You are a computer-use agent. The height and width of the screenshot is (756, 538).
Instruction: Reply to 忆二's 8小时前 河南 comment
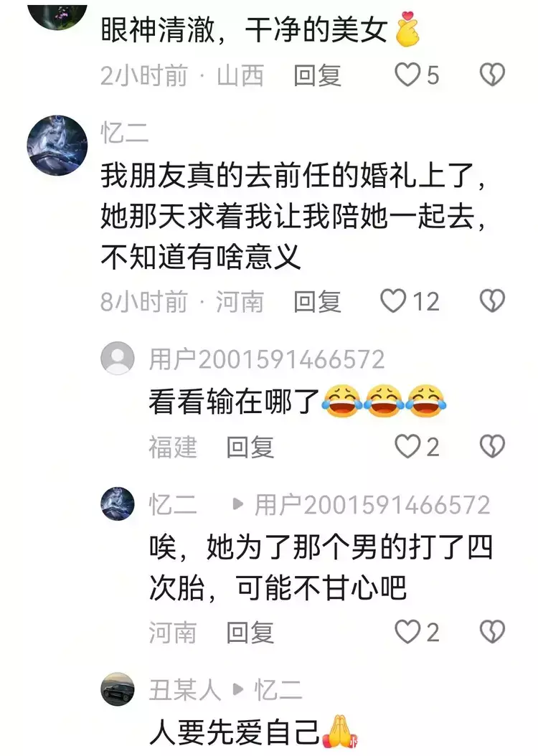point(317,301)
